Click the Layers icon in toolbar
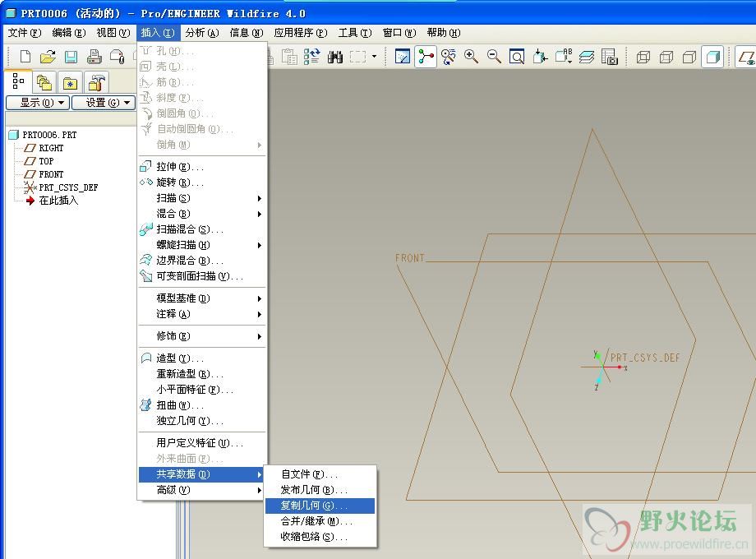Viewport: 756px width, 559px height. [x=586, y=57]
